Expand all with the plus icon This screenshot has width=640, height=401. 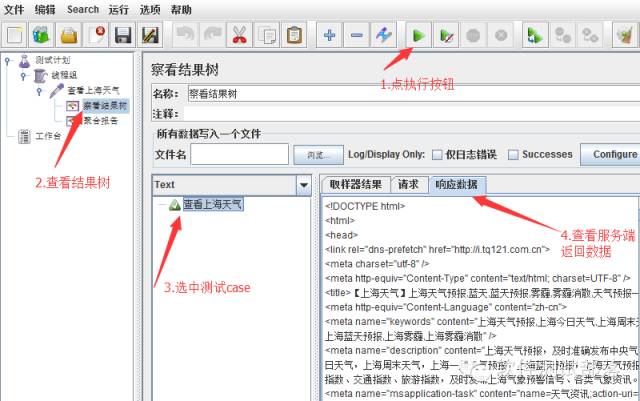[329, 35]
